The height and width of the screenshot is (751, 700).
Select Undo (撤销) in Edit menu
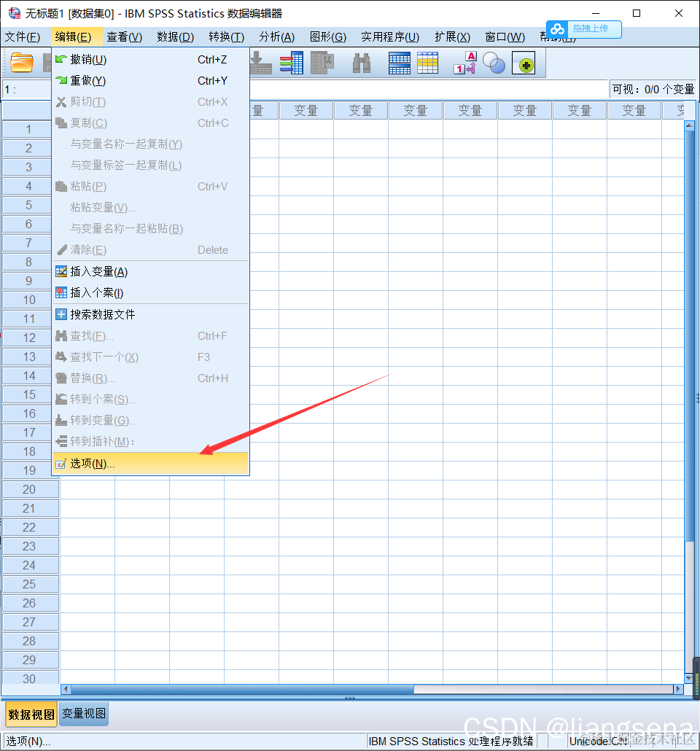pos(150,59)
